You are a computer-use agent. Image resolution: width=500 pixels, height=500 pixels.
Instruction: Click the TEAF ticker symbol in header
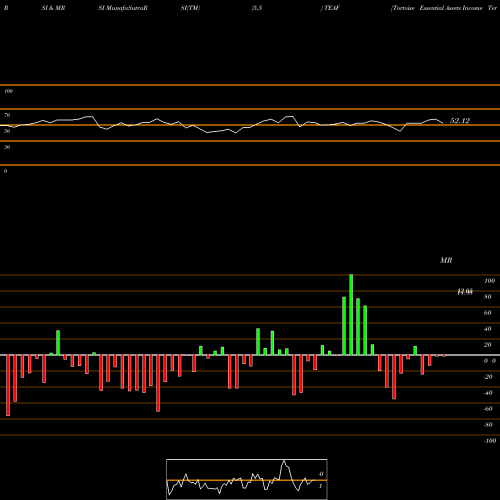pyautogui.click(x=332, y=8)
